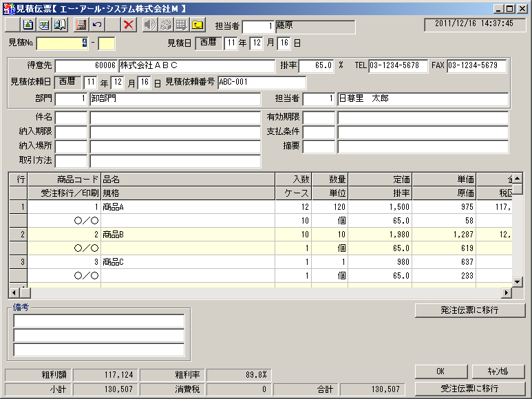This screenshot has height=399, width=532.
Task: Select row header 1 in the item table
Action: pos(18,207)
